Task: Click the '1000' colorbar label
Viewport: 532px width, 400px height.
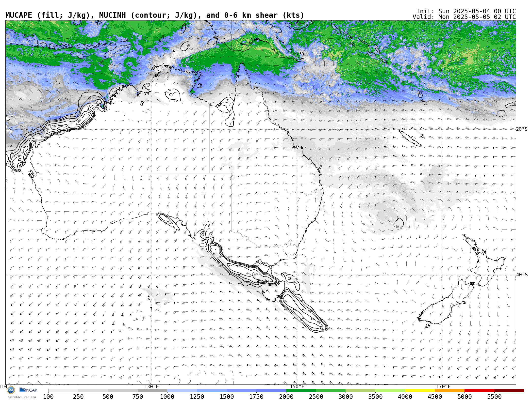Action: [167, 397]
